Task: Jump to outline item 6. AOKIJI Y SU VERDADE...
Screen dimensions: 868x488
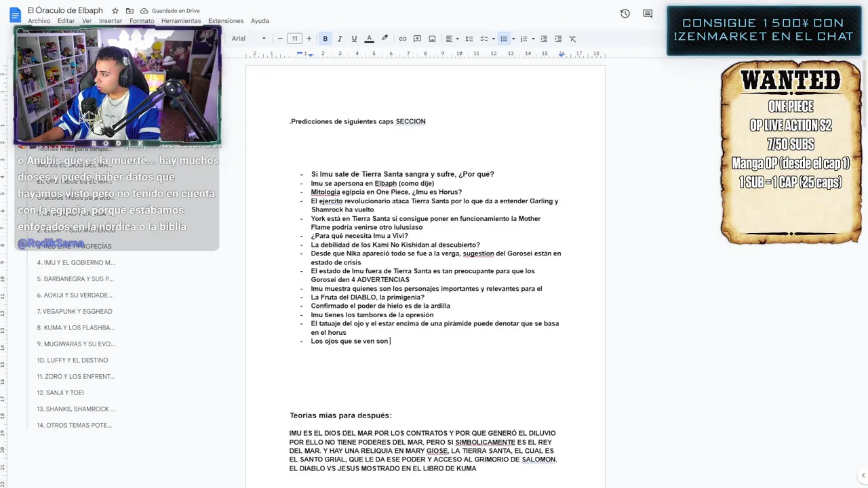Action: [75, 295]
